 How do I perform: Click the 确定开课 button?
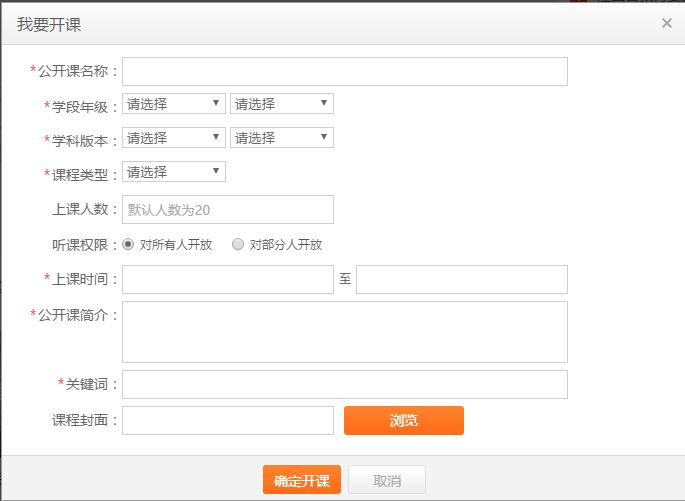(x=302, y=480)
